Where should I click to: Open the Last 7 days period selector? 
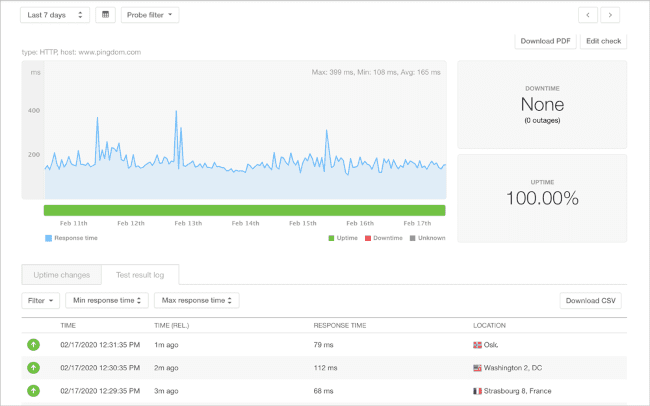pos(55,15)
